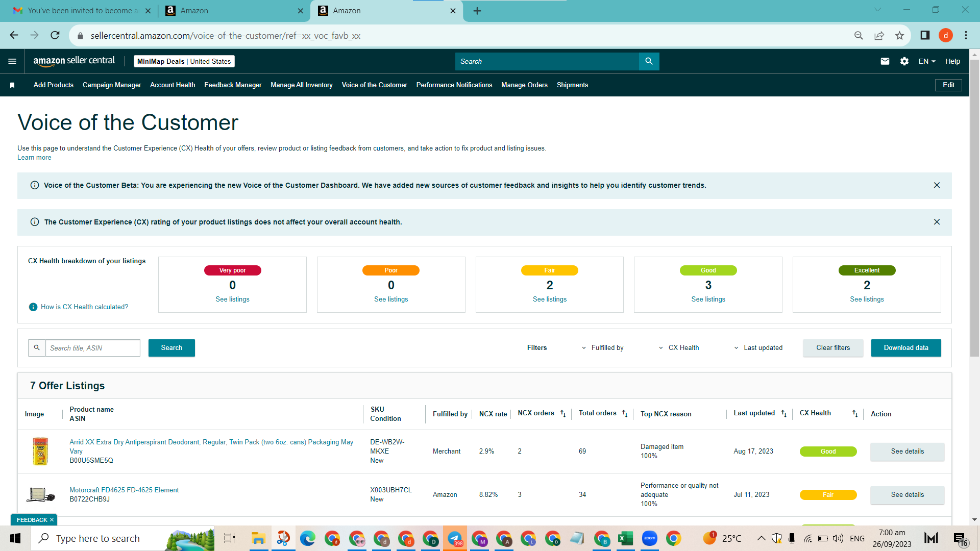Sort listings by Last updated column
The height and width of the screenshot is (551, 980).
coord(784,413)
